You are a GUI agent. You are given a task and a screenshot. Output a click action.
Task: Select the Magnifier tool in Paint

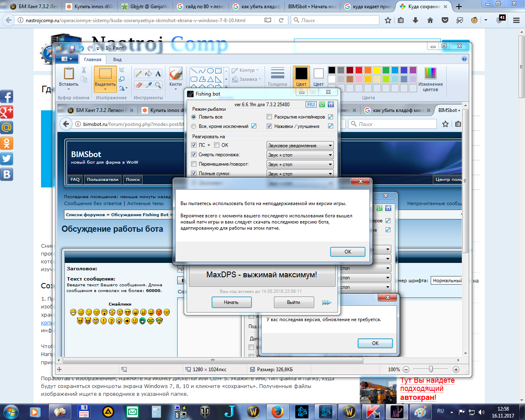pos(158,85)
